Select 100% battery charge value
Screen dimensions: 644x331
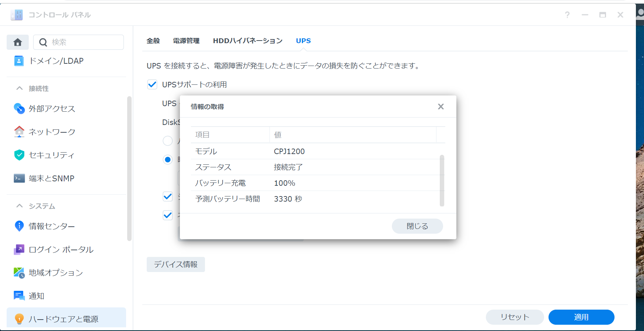(x=285, y=183)
